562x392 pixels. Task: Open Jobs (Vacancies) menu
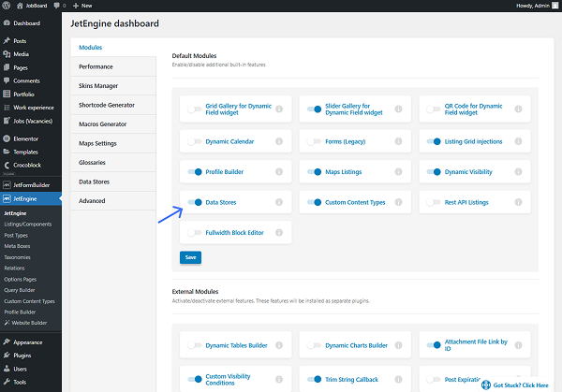coord(31,121)
